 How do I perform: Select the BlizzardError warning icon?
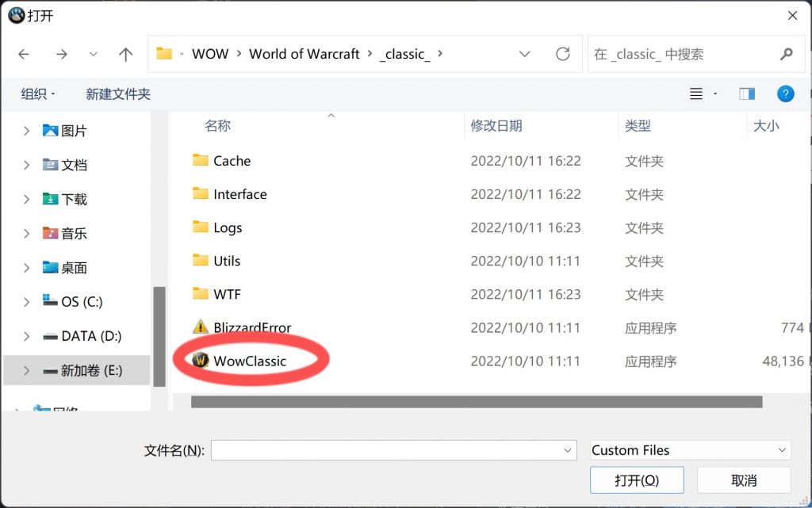(x=201, y=327)
